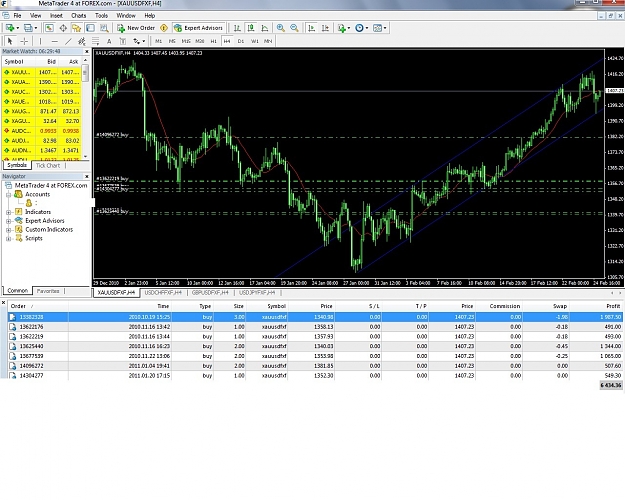
Task: Switch to the Tick Chart tab
Action: [x=48, y=165]
